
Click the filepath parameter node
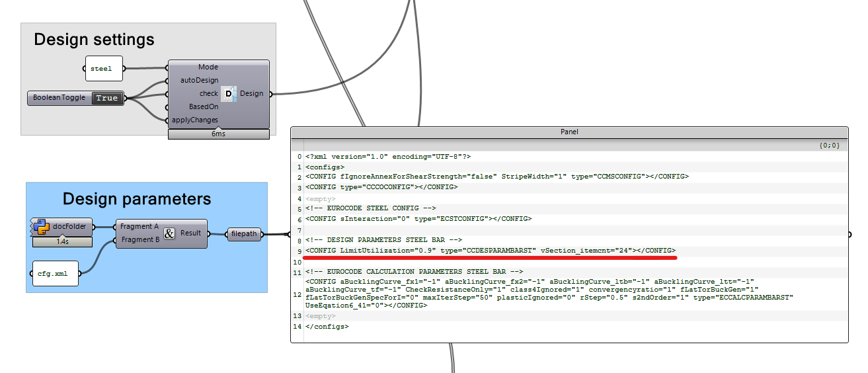click(x=244, y=233)
